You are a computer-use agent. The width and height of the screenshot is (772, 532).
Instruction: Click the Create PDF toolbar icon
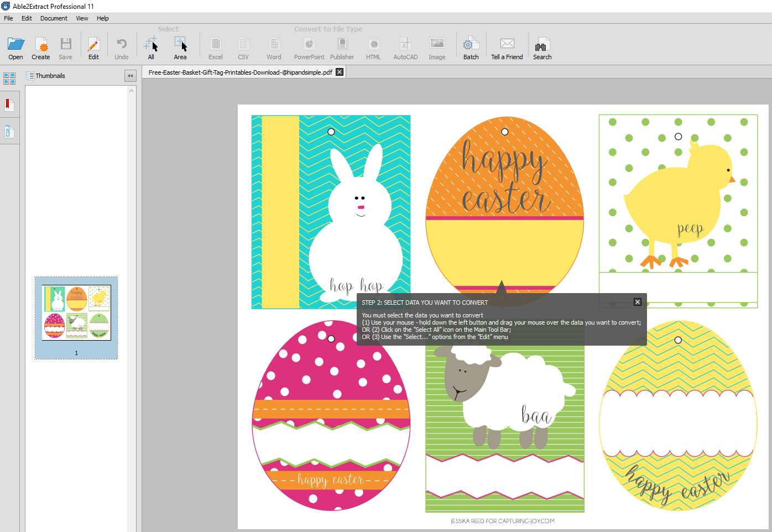pos(41,48)
